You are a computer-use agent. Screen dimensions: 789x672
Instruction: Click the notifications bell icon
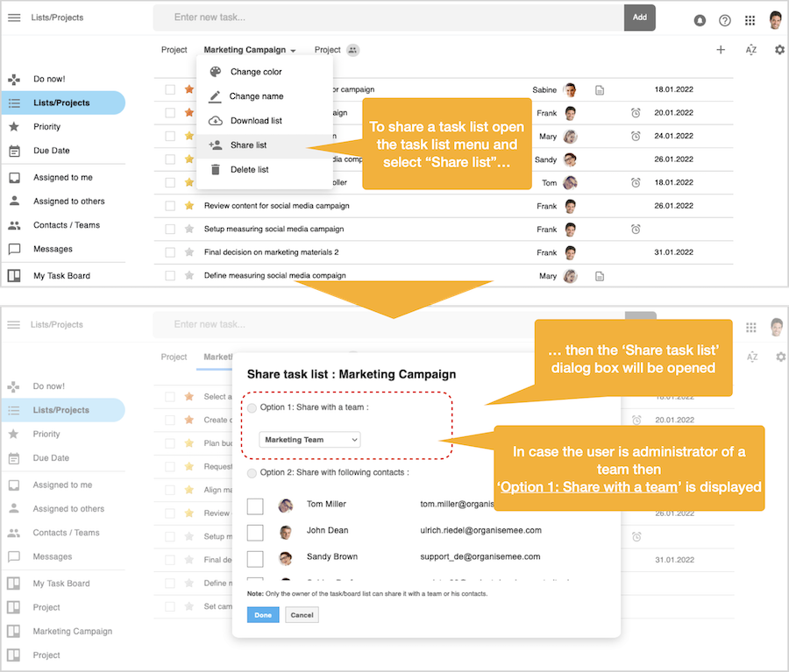(700, 20)
